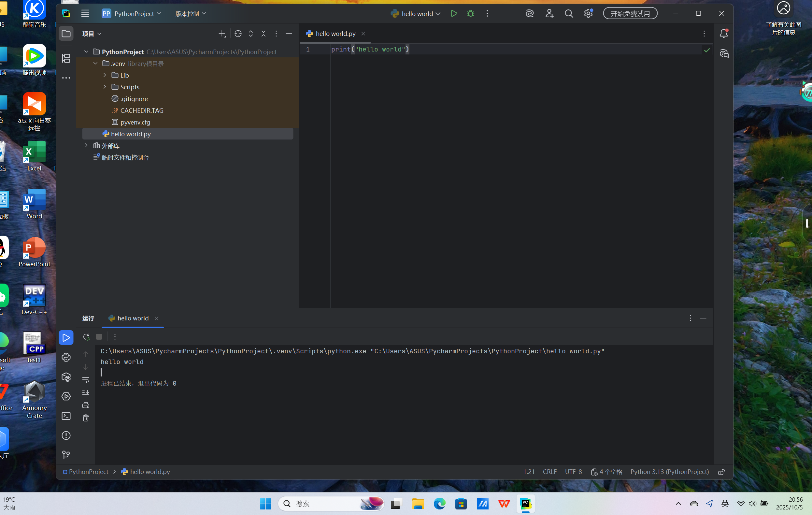The height and width of the screenshot is (515, 812).
Task: Switch to the hello world.py editor tab
Action: (x=334, y=34)
